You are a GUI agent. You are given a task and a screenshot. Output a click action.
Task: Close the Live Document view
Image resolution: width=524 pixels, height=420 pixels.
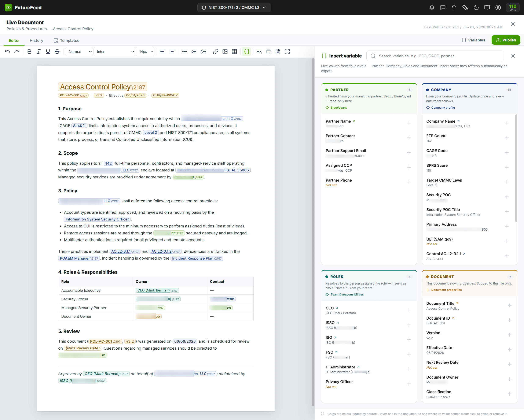[x=513, y=24]
